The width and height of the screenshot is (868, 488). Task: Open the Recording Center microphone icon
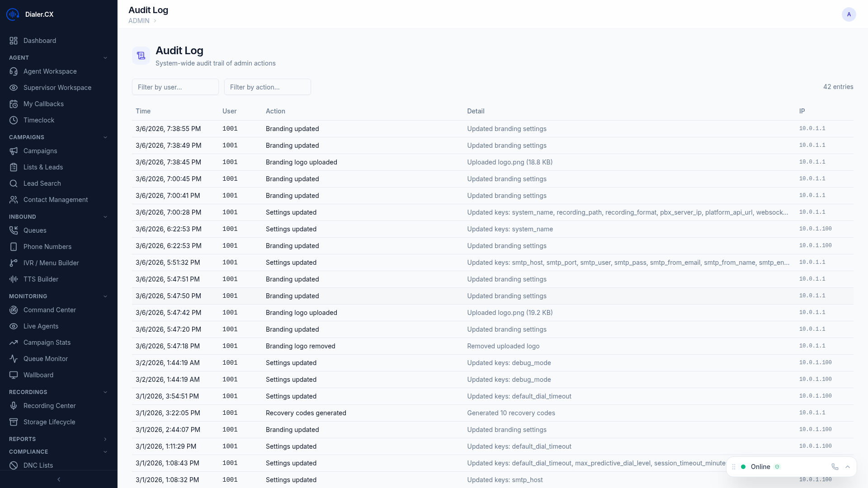[14, 406]
